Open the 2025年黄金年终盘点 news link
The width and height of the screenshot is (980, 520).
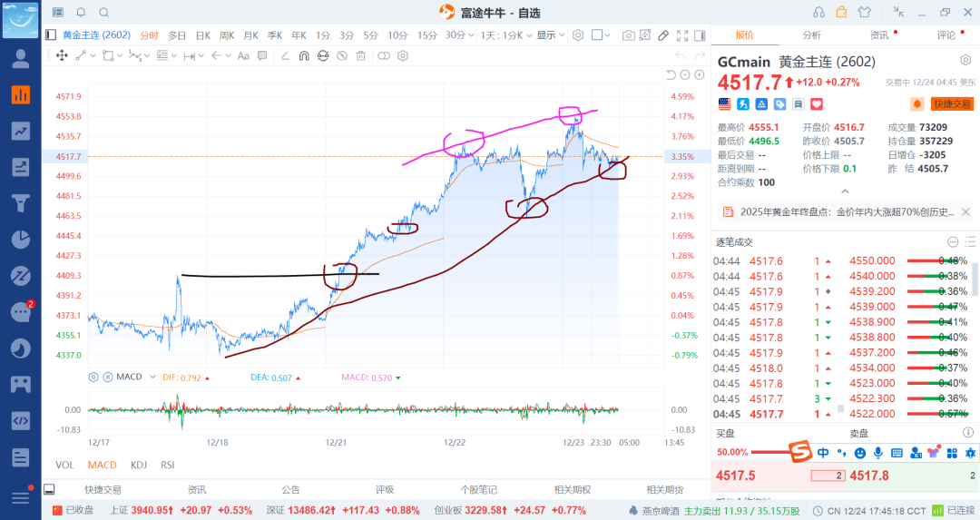coord(847,211)
